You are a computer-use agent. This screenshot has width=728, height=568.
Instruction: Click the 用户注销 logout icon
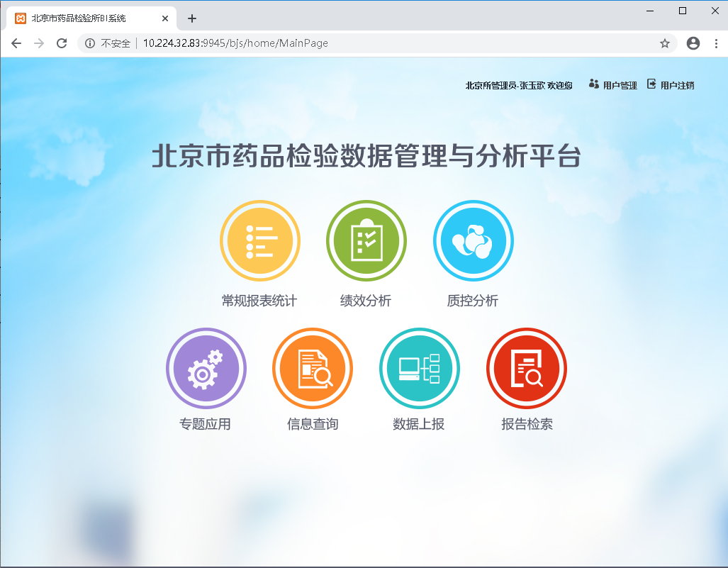651,84
